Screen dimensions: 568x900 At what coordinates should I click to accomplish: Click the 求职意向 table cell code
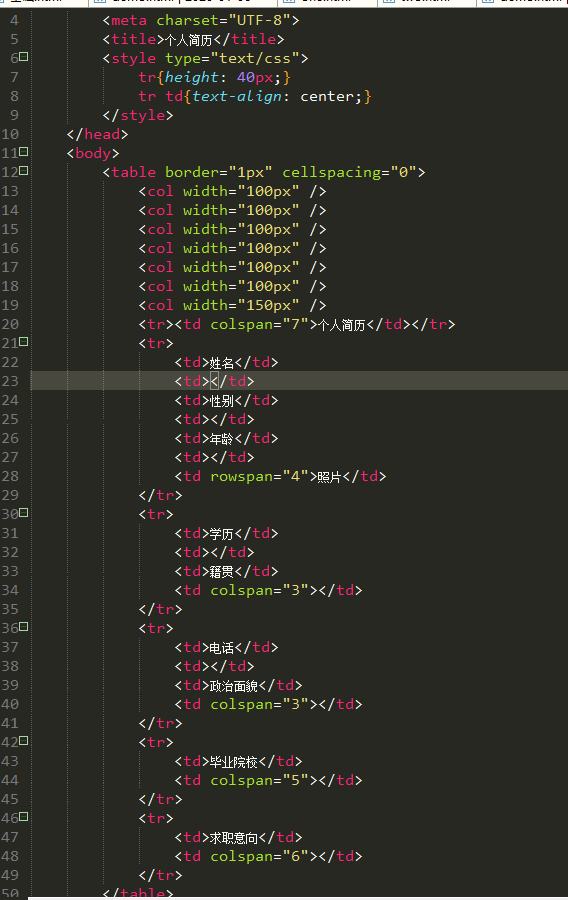coord(238,837)
